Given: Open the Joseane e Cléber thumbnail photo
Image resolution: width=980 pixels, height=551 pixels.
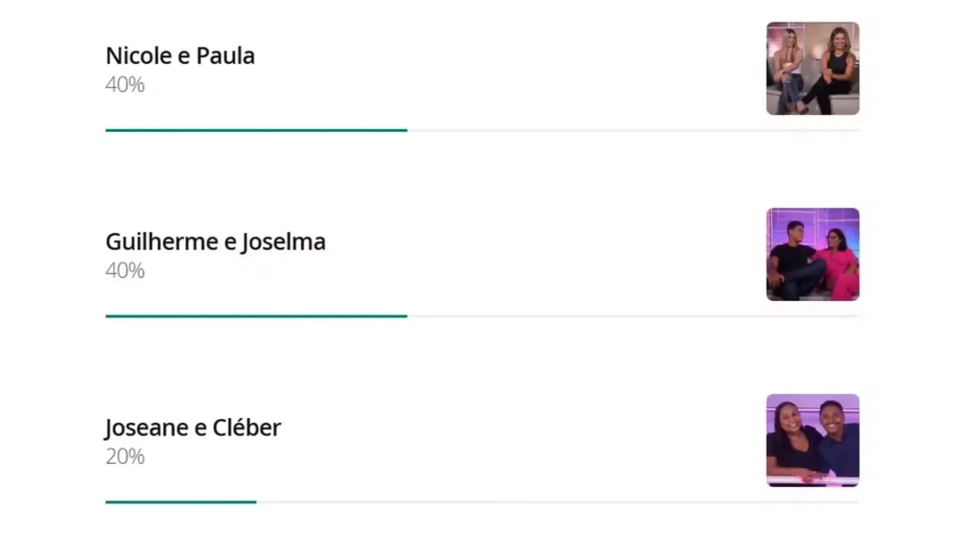Looking at the screenshot, I should [813, 440].
